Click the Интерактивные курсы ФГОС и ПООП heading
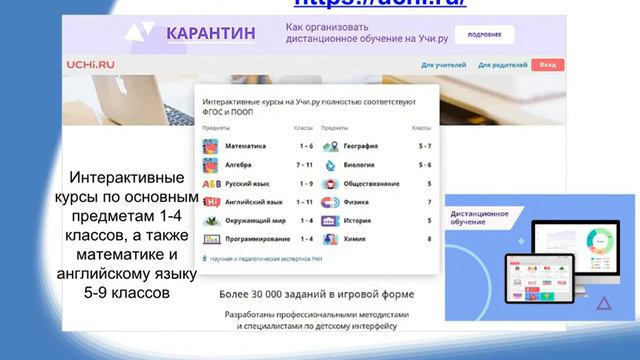 (309, 107)
